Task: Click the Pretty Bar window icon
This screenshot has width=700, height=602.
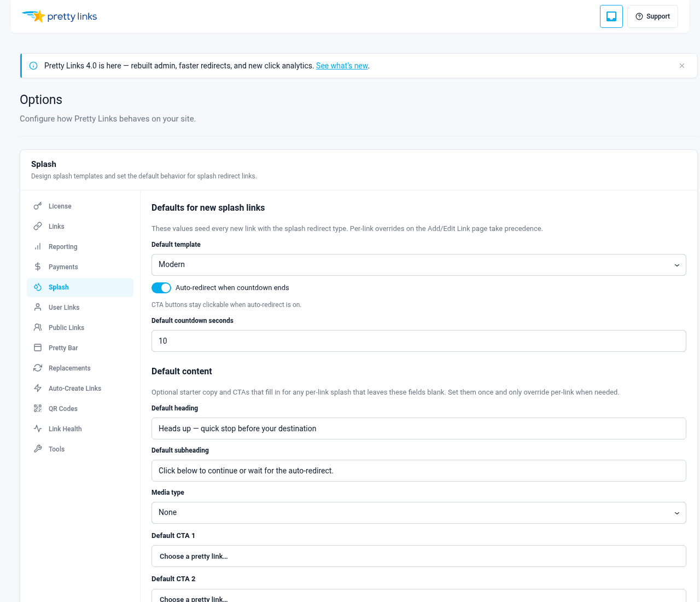Action: click(38, 348)
